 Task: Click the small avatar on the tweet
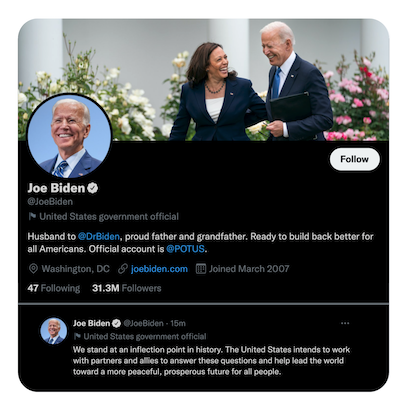[x=54, y=331]
